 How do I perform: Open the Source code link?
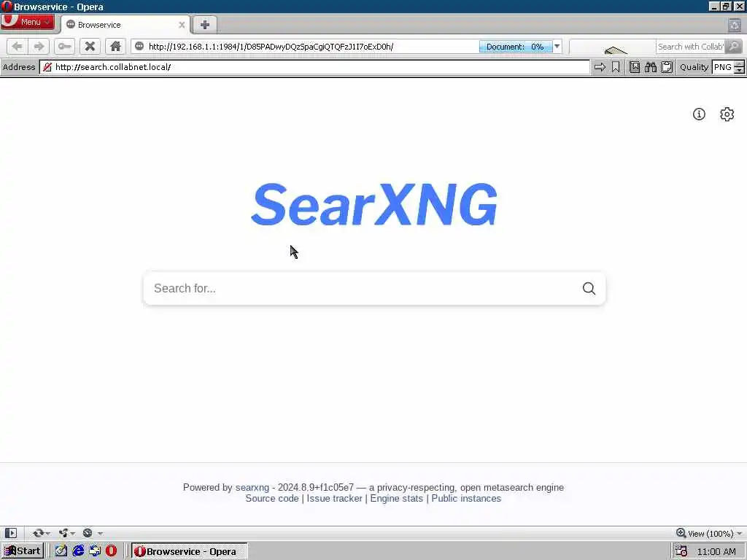pos(272,499)
